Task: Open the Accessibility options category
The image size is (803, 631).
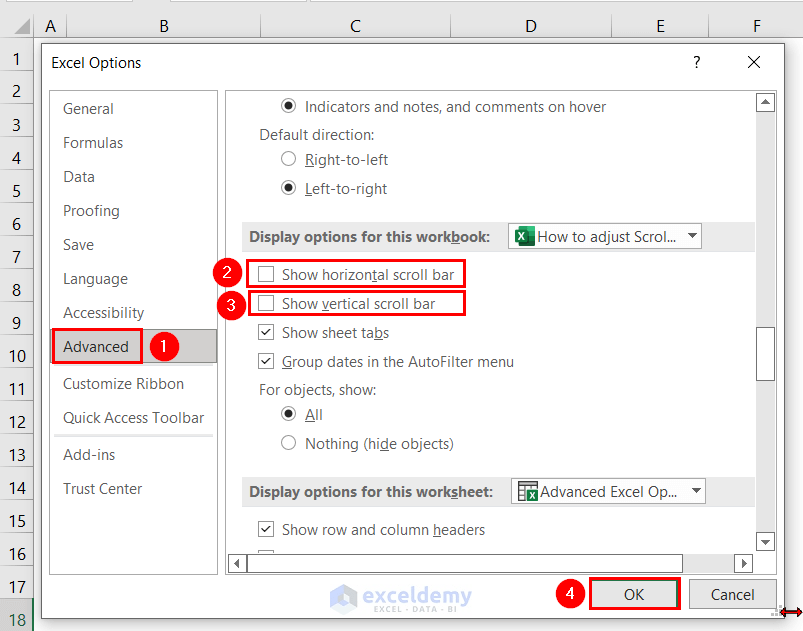Action: click(x=133, y=312)
